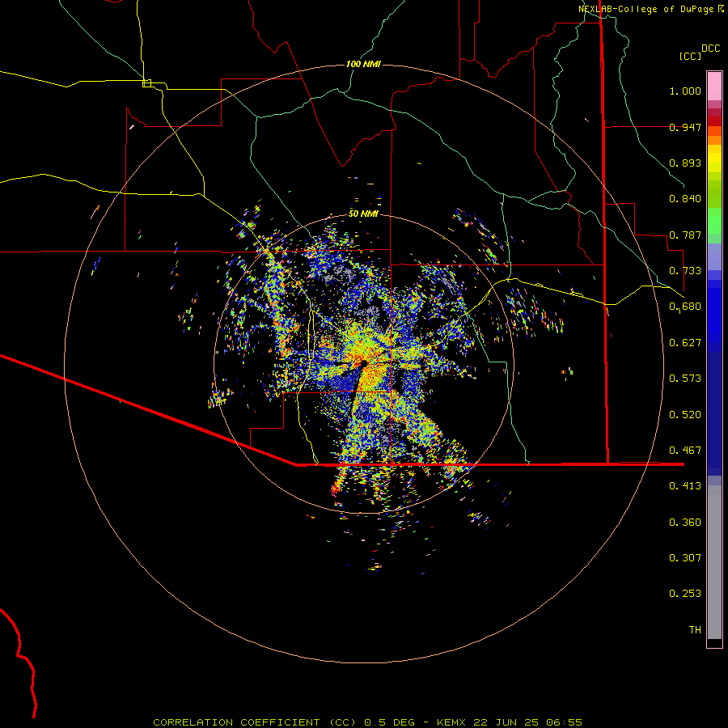Click the 0.840 scale value
This screenshot has height=728, width=728.
coord(685,199)
